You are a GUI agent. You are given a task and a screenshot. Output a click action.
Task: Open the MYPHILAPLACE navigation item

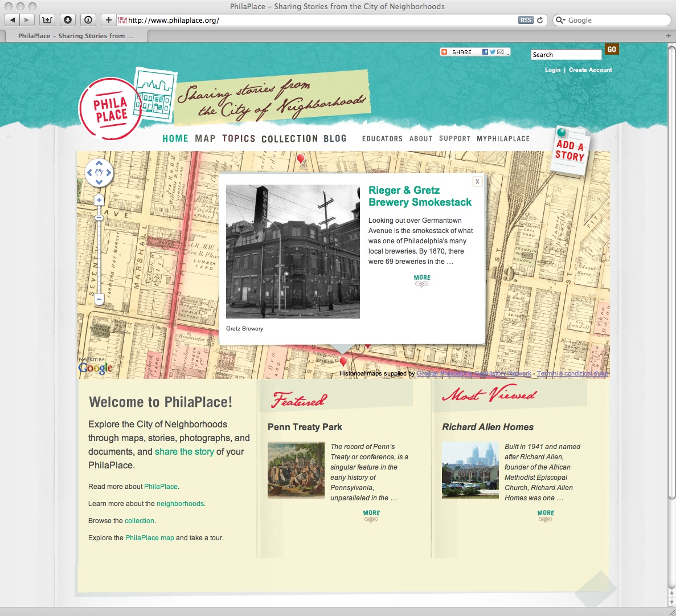503,139
